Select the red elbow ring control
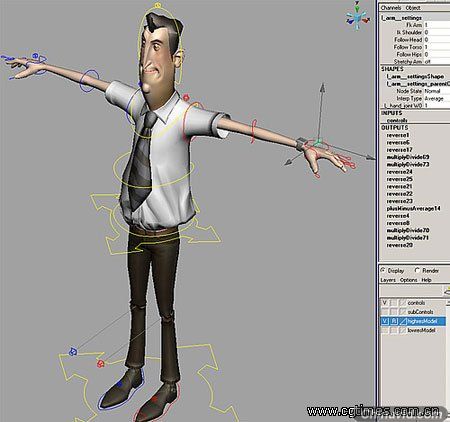The height and width of the screenshot is (422, 450). tap(254, 132)
